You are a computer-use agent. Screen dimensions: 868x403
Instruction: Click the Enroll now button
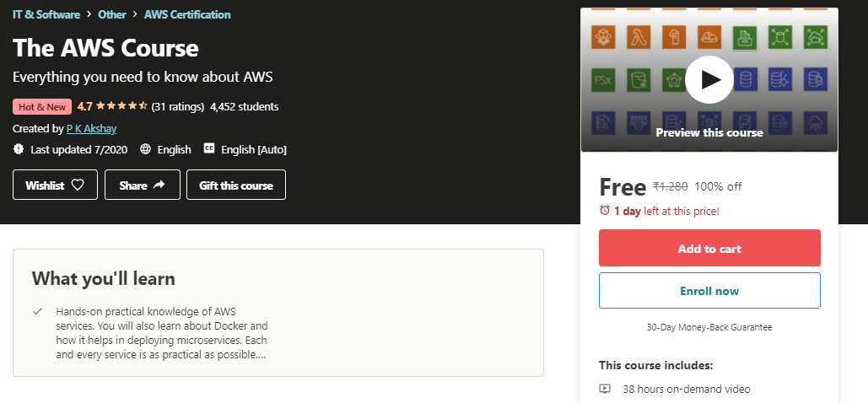pyautogui.click(x=709, y=291)
